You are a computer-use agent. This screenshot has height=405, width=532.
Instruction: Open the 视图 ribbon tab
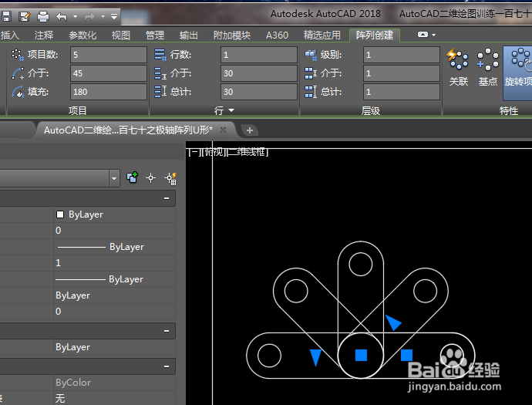(121, 35)
